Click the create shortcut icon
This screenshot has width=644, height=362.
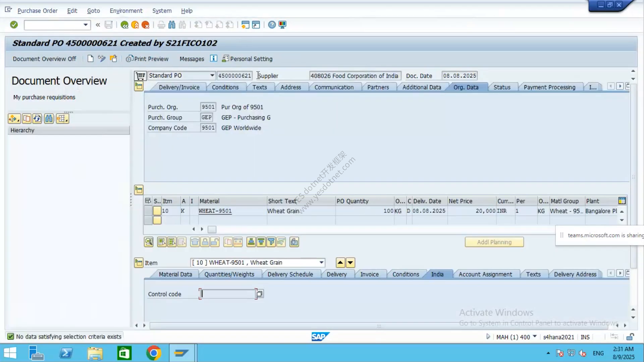pyautogui.click(x=256, y=25)
